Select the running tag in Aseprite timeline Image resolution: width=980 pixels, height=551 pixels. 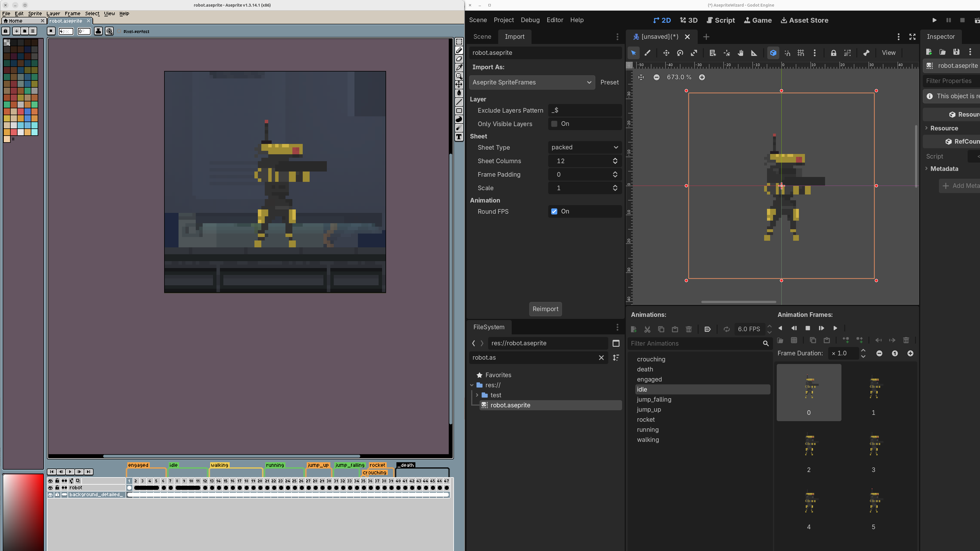(275, 465)
